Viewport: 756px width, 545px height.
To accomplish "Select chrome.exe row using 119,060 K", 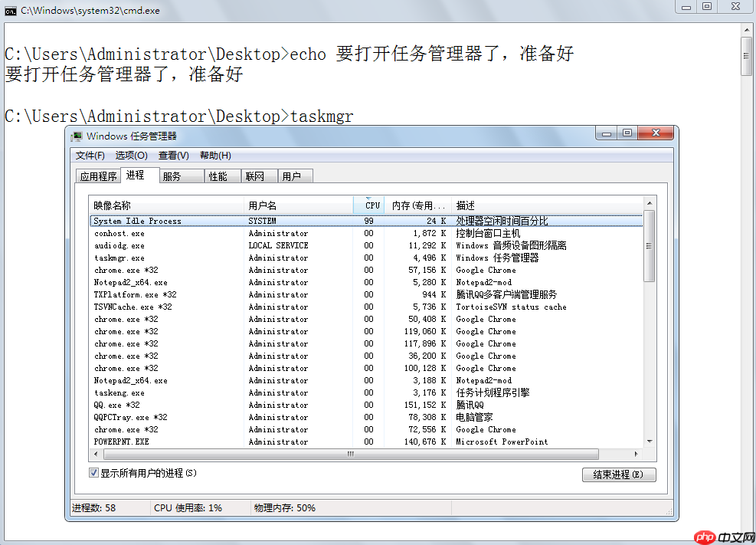I will pyautogui.click(x=366, y=331).
